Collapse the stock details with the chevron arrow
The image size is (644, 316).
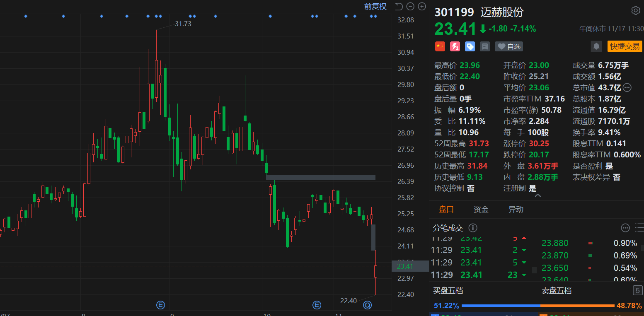(538, 195)
